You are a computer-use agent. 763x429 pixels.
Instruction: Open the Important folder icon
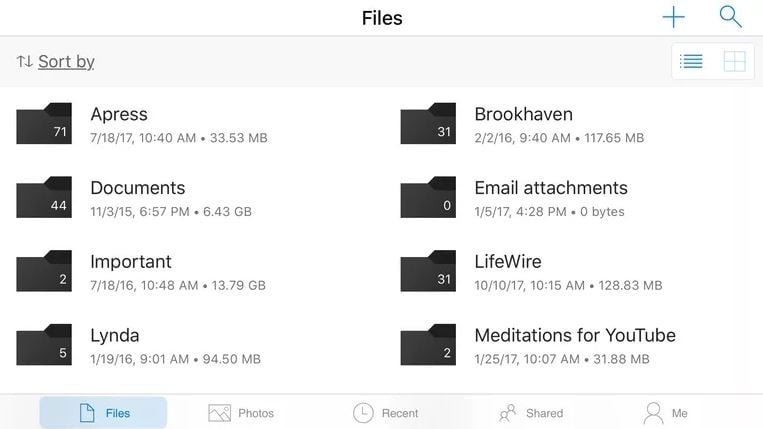(44, 272)
